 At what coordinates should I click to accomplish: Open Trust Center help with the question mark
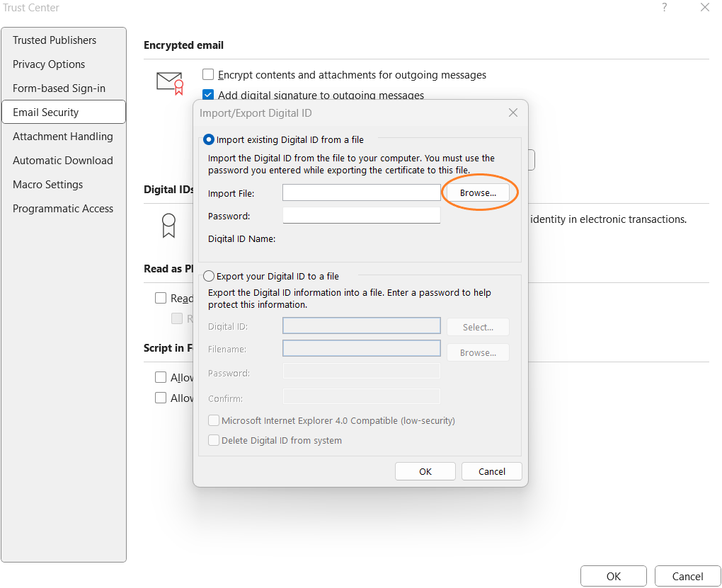[664, 8]
